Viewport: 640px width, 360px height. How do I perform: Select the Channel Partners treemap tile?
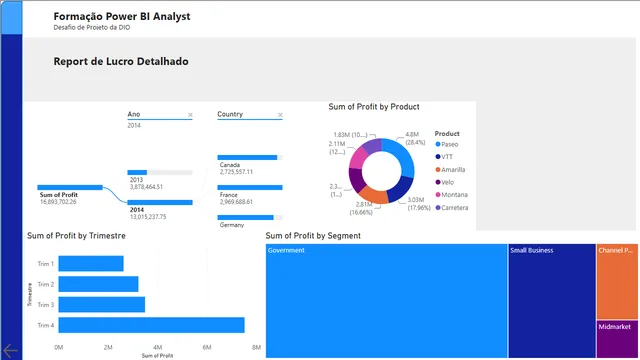click(x=617, y=281)
